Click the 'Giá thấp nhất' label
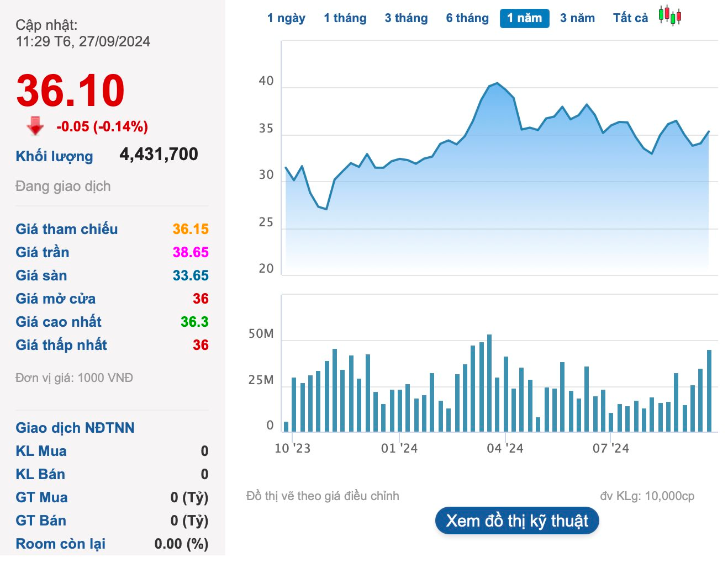 61,345
